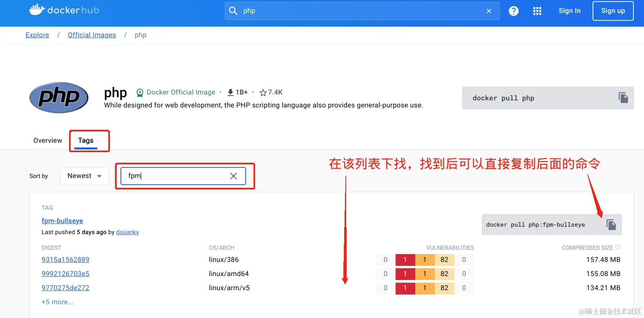
Task: Open the help question mark icon
Action: 514,11
